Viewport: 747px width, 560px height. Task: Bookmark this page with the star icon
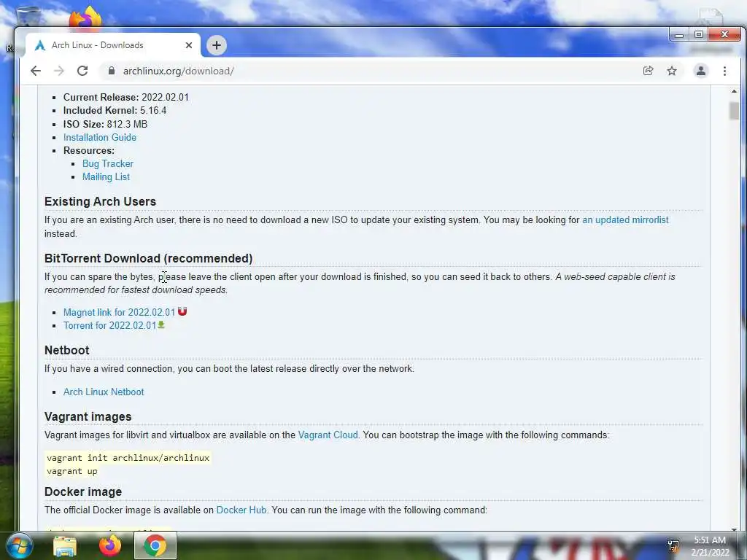tap(672, 71)
